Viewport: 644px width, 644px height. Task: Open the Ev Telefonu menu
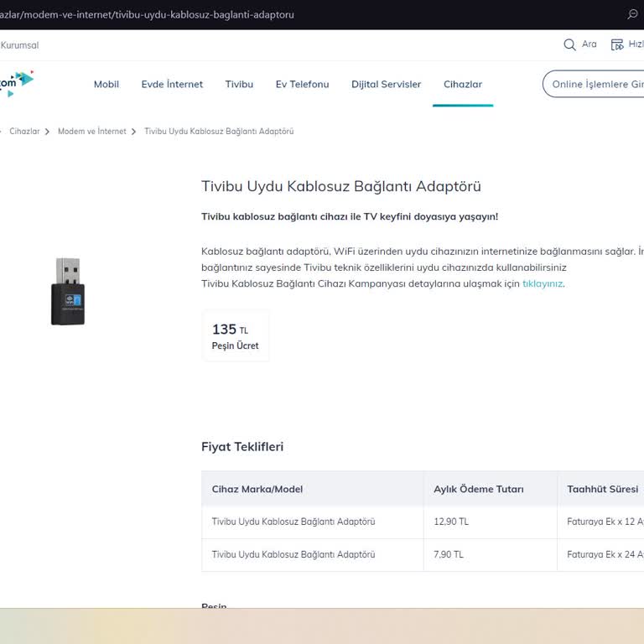(302, 84)
